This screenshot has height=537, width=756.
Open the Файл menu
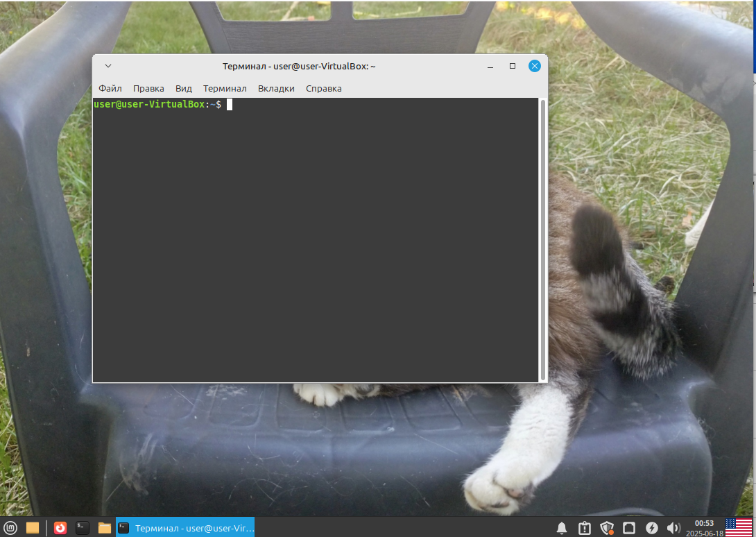(110, 88)
